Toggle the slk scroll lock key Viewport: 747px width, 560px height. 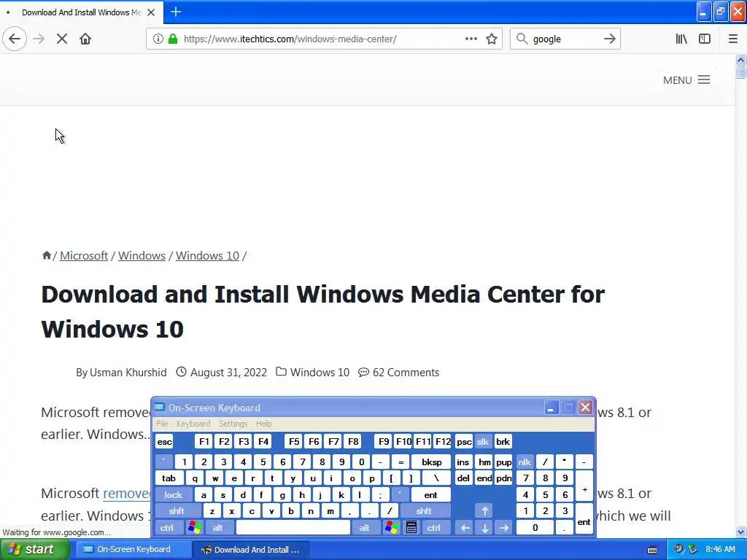point(483,442)
